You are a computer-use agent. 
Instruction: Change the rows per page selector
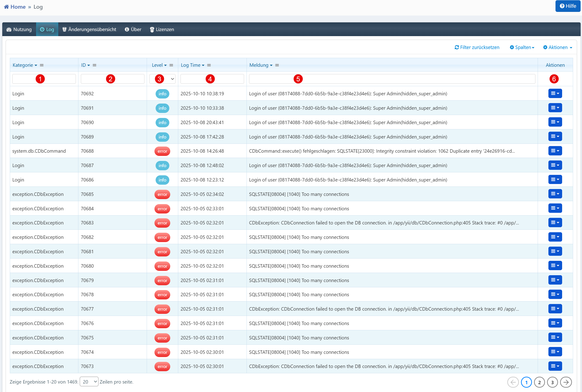89,381
